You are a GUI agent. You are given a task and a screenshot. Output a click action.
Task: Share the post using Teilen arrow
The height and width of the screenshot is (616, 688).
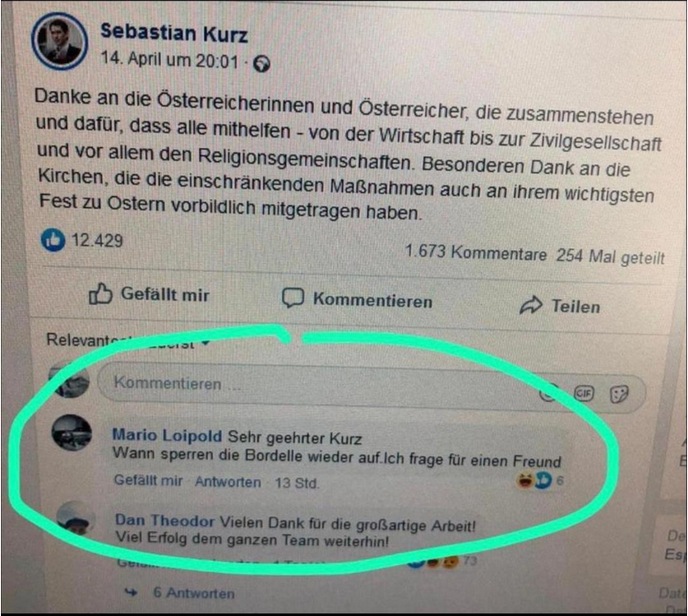(x=560, y=306)
